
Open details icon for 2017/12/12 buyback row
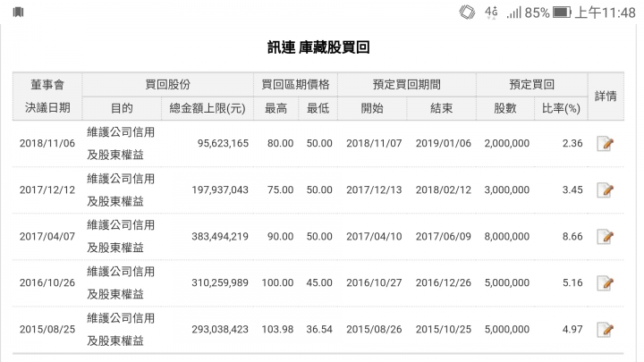tap(605, 190)
